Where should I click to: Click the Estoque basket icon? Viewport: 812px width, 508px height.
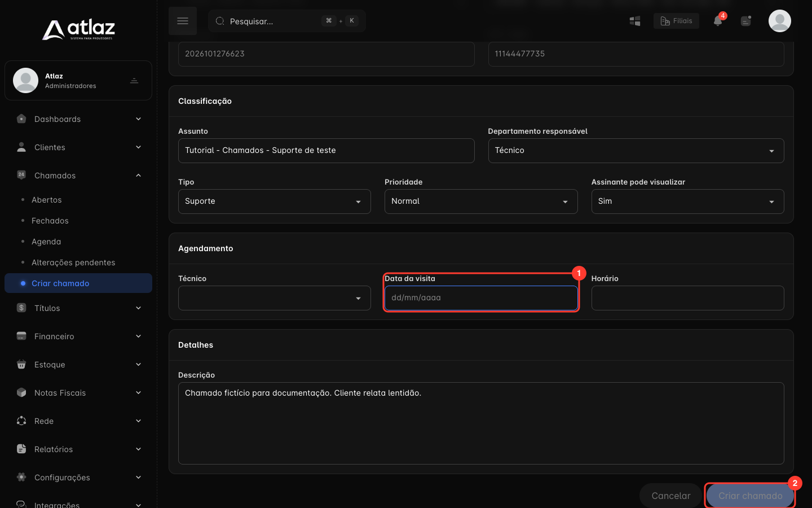[x=21, y=365]
